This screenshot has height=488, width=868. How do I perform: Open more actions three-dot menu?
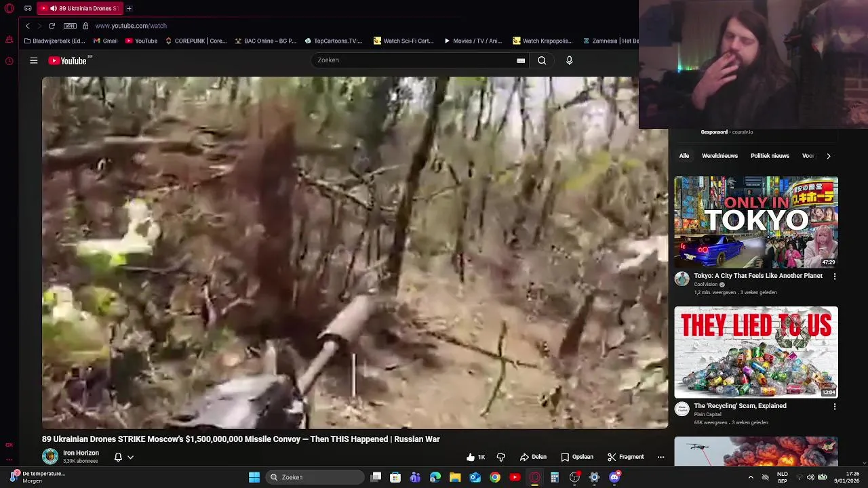coord(660,457)
